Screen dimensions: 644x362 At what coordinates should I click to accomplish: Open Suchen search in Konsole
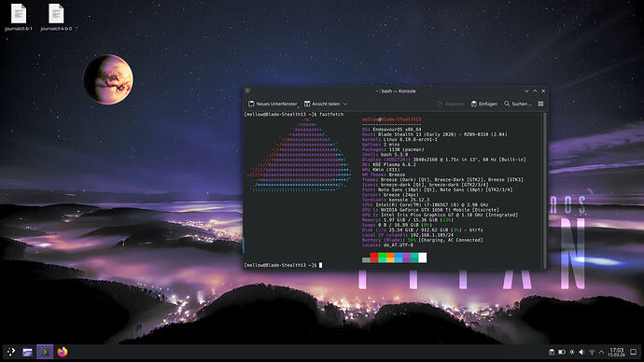click(x=517, y=104)
